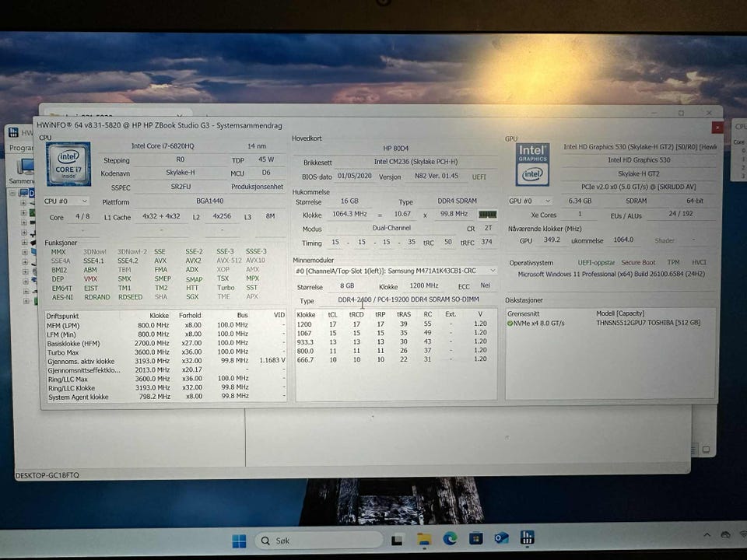Show hidden tray icons with the chevron

(707, 535)
